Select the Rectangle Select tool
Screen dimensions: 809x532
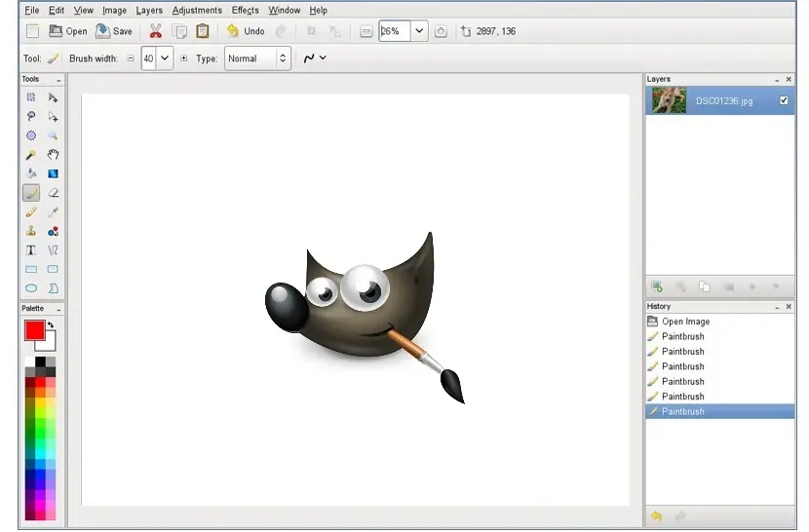[x=31, y=97]
